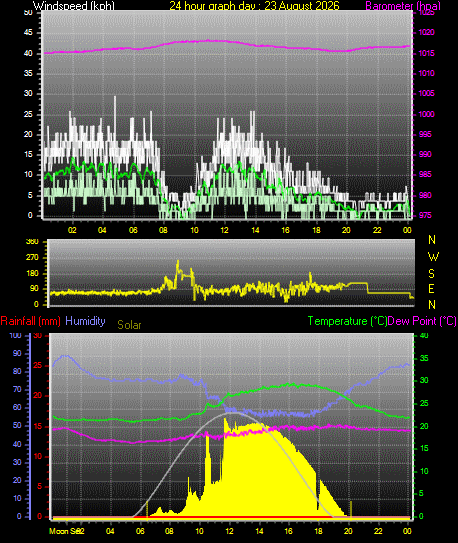Click the 25 value on windspeed axis
This screenshot has width=458, height=543.
coord(28,114)
